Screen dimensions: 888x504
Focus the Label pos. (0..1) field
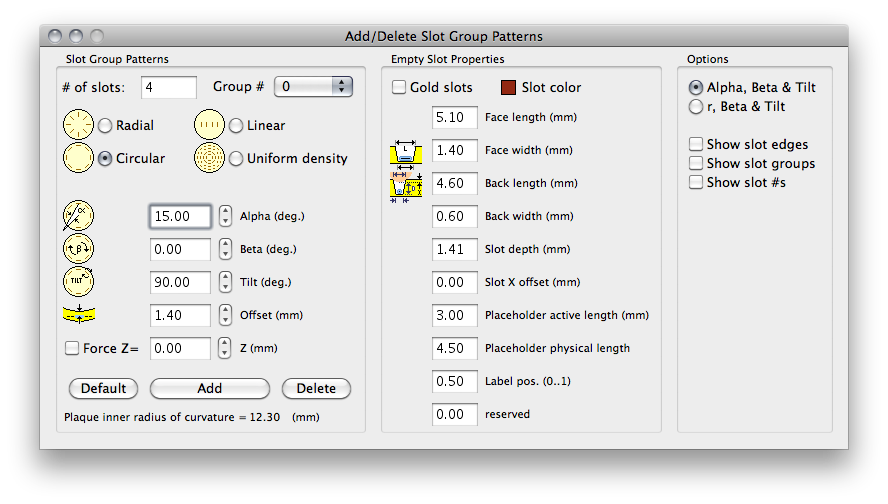tap(455, 381)
